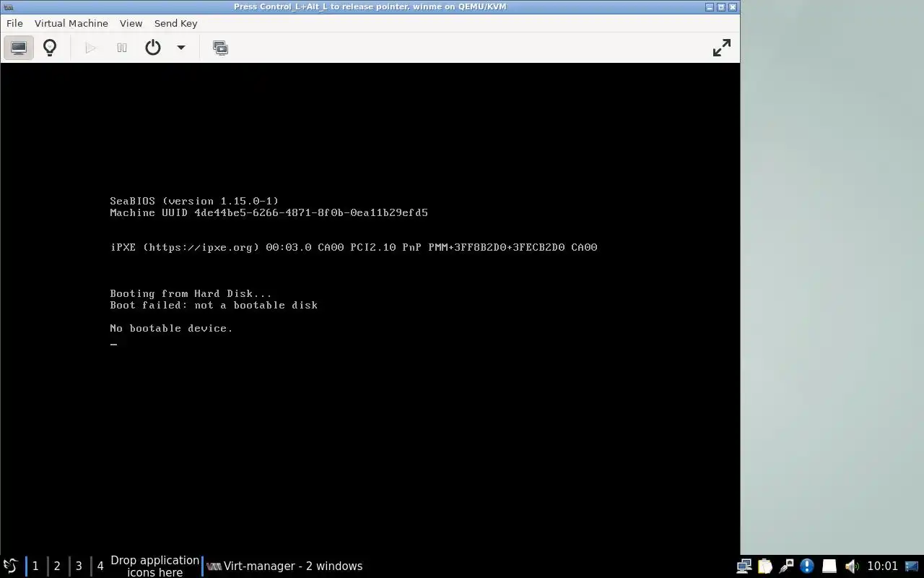This screenshot has height=578, width=924.
Task: Click the 'Booting from Hard Disk...' line
Action: pyautogui.click(x=191, y=293)
